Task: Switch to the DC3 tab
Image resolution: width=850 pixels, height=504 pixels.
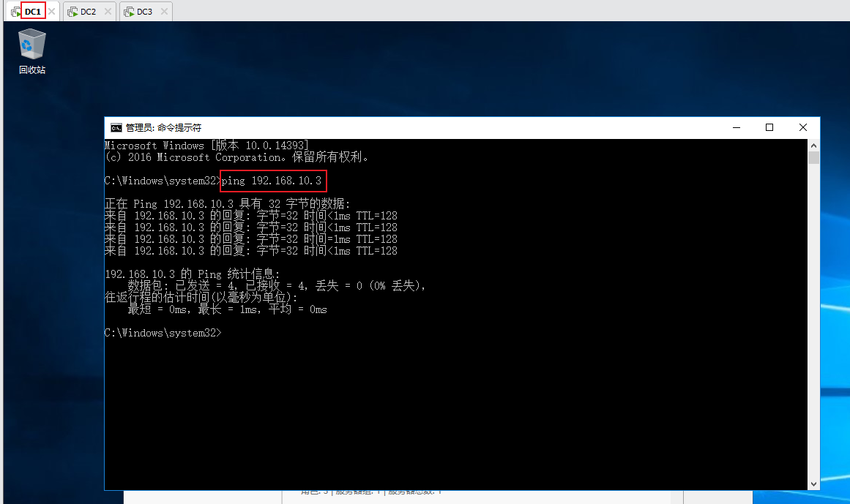Action: 144,12
